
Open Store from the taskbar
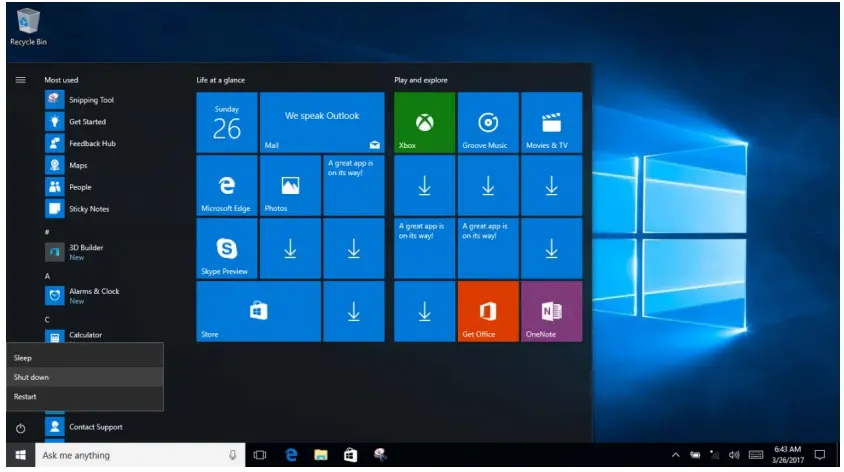(350, 455)
